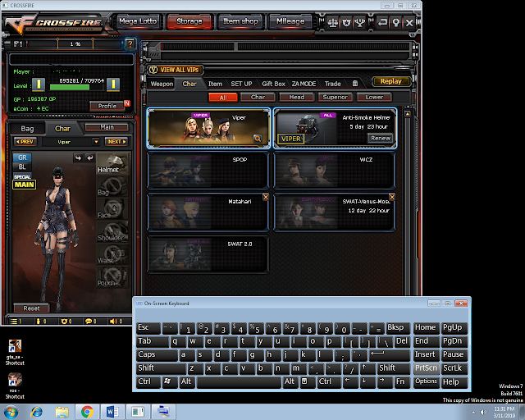
Task: Click the magnifier on the Viper card
Action: [x=258, y=139]
